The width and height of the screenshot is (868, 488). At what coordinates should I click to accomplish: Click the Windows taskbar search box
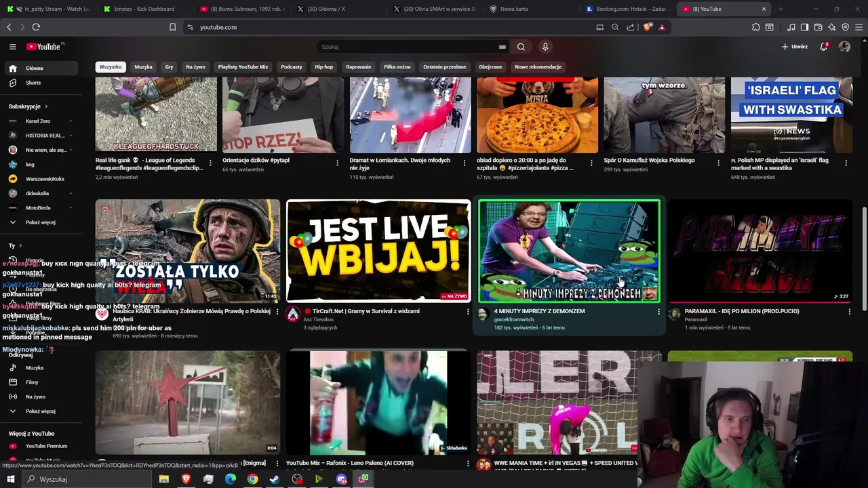[87, 479]
